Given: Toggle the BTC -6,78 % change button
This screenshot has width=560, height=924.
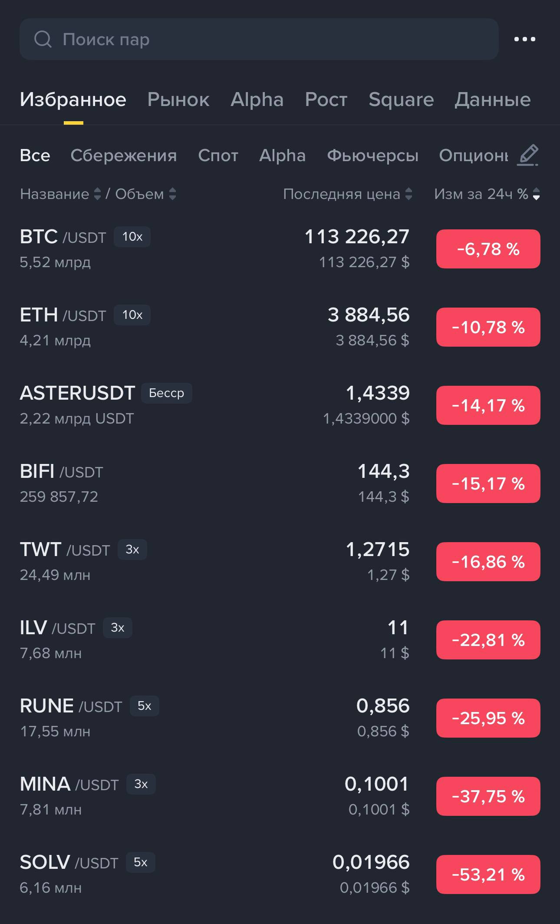Looking at the screenshot, I should (x=488, y=249).
